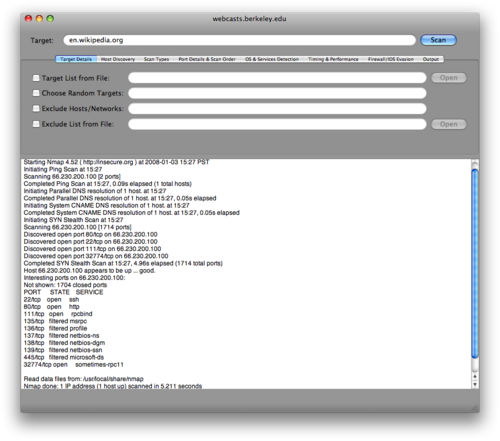Click the 'PORT STATE SERVICE' header line
Image resolution: width=500 pixels, height=441 pixels.
(x=63, y=292)
